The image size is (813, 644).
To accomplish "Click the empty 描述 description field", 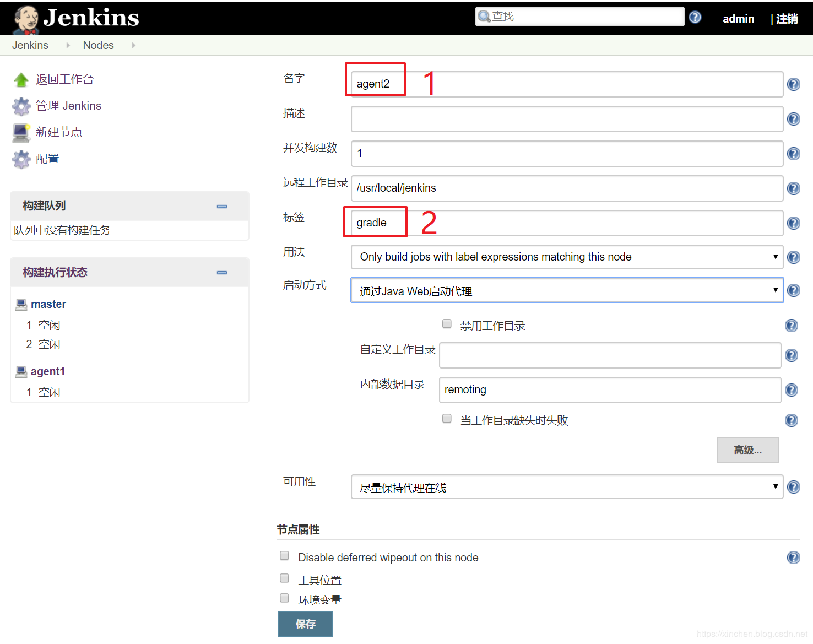I will coord(567,119).
